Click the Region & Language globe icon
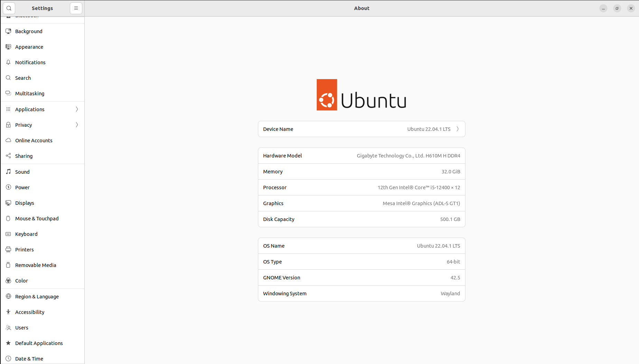This screenshot has height=364, width=639. (x=8, y=296)
